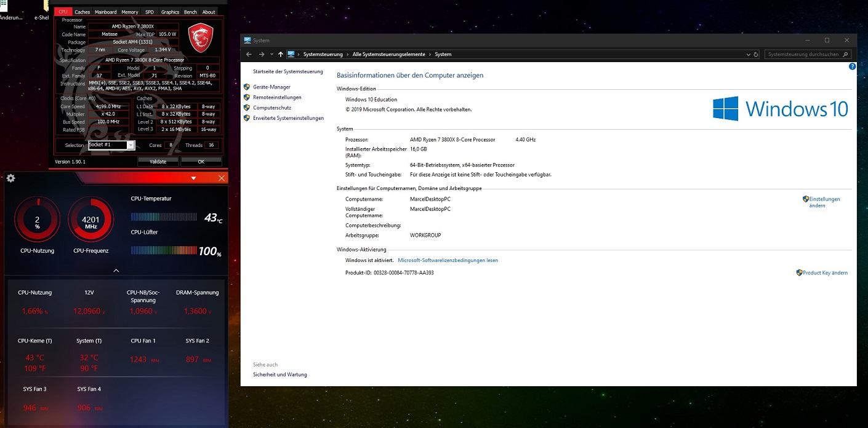
Task: Click the CPU-Frequenz 4201 MHz gauge
Action: pyautogui.click(x=90, y=220)
